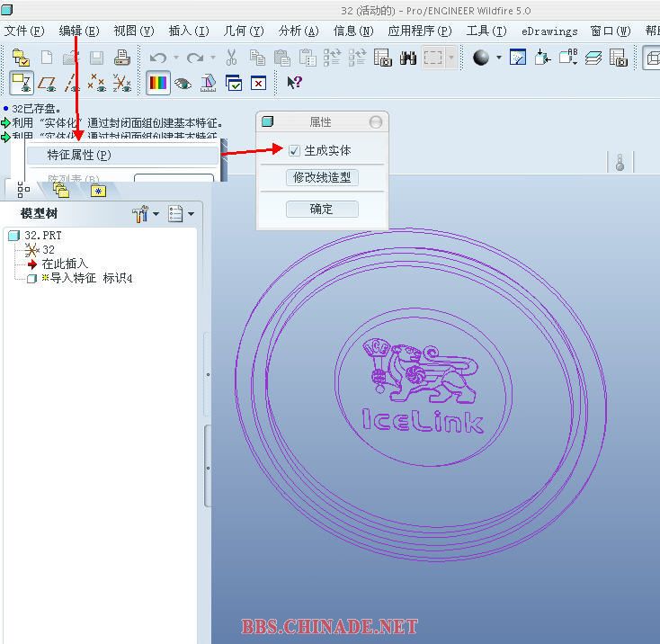Switch to the model tree navigator tab
This screenshot has width=660, height=644.
23,191
